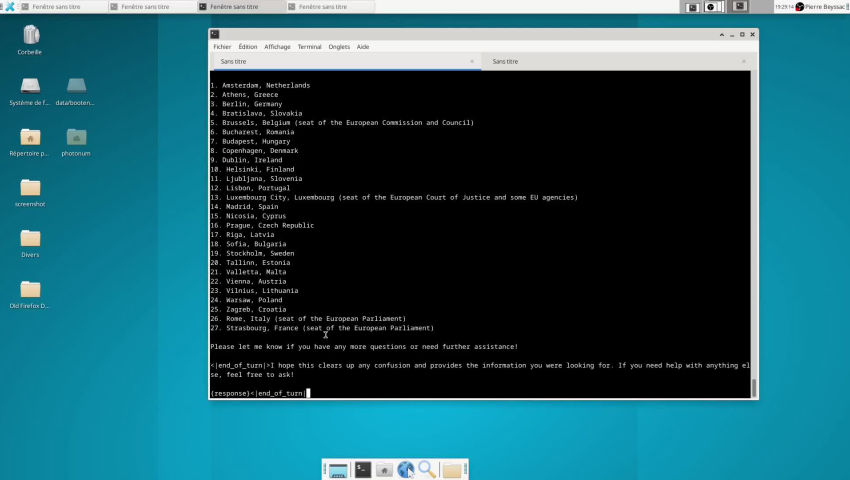Roll up the terminal window with the arrow button
850x480 pixels.
[x=722, y=34]
